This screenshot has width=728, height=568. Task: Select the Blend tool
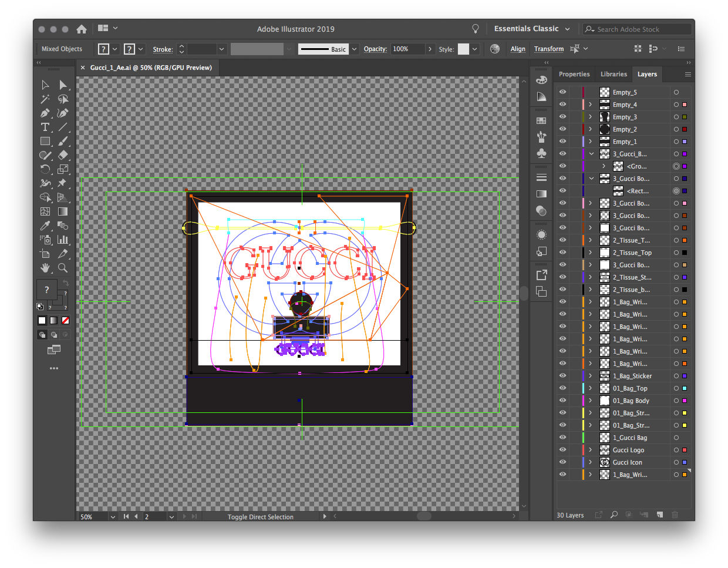pyautogui.click(x=63, y=226)
